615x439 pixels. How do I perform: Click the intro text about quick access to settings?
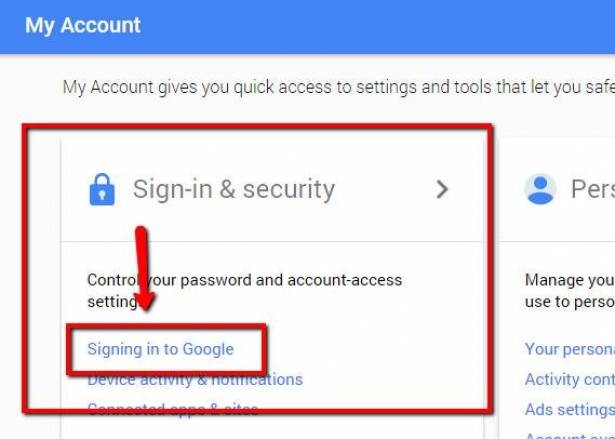330,87
